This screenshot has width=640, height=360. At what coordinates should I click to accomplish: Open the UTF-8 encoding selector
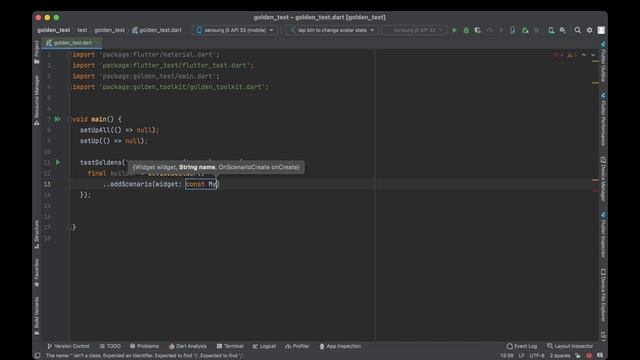[537, 356]
